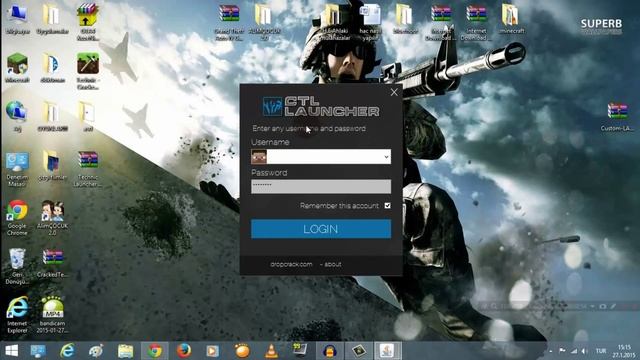Close the CTL Launcher window
Screen dimensions: 640x360
coord(394,92)
